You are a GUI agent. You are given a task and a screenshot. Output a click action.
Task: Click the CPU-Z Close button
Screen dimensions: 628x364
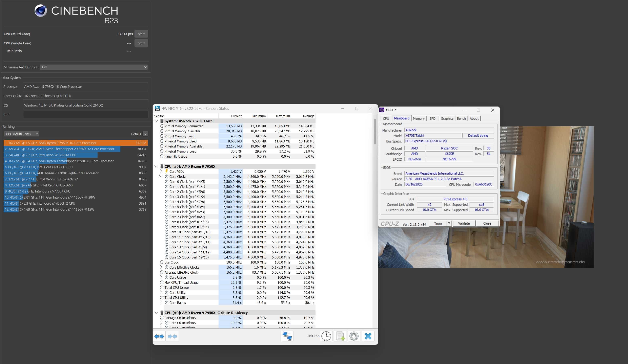click(x=487, y=223)
